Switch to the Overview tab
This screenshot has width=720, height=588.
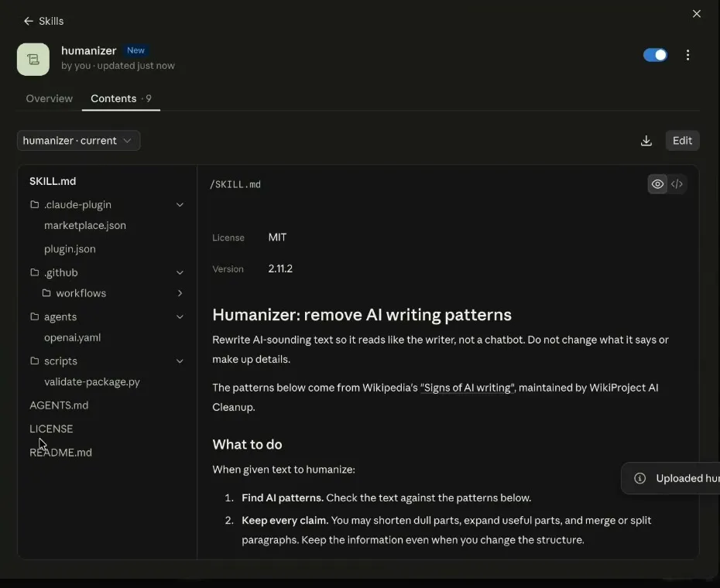coord(49,99)
